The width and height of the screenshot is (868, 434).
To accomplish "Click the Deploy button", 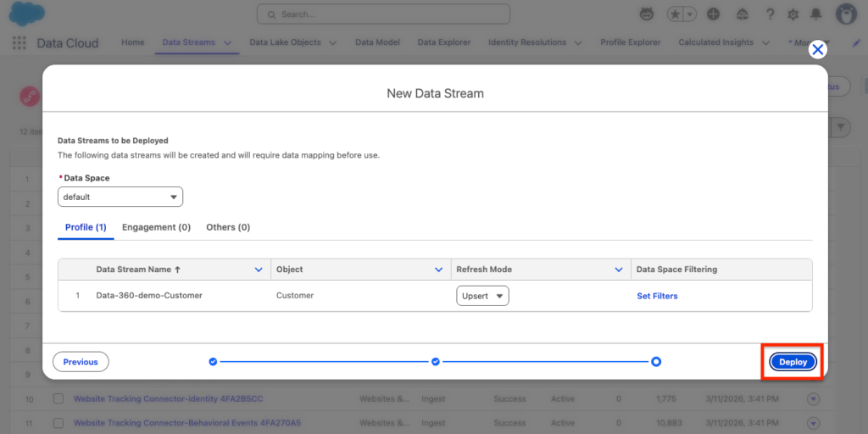I will [793, 362].
